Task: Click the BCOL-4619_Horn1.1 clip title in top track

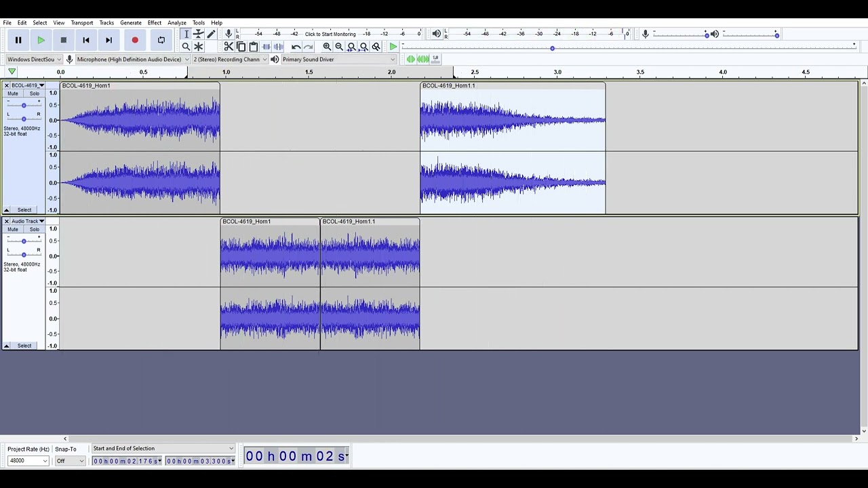Action: click(448, 85)
